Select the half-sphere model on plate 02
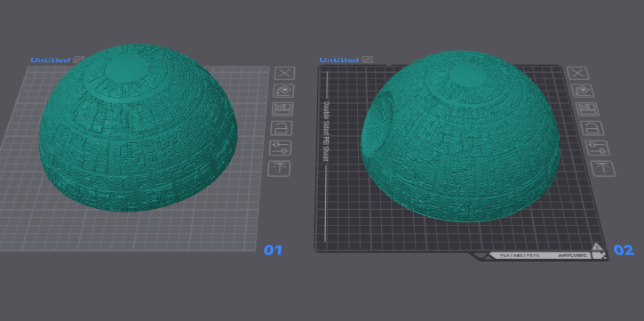644x321 pixels. [x=460, y=136]
